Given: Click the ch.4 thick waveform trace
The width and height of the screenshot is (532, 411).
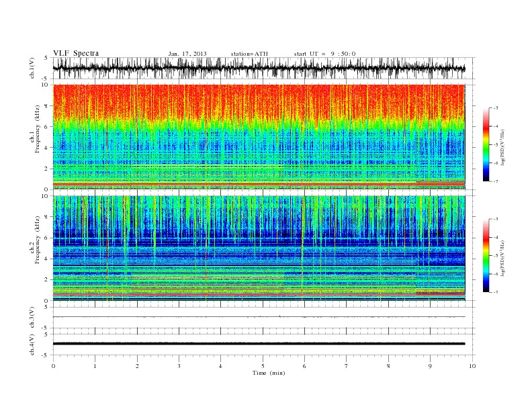Looking at the screenshot, I should (x=259, y=344).
